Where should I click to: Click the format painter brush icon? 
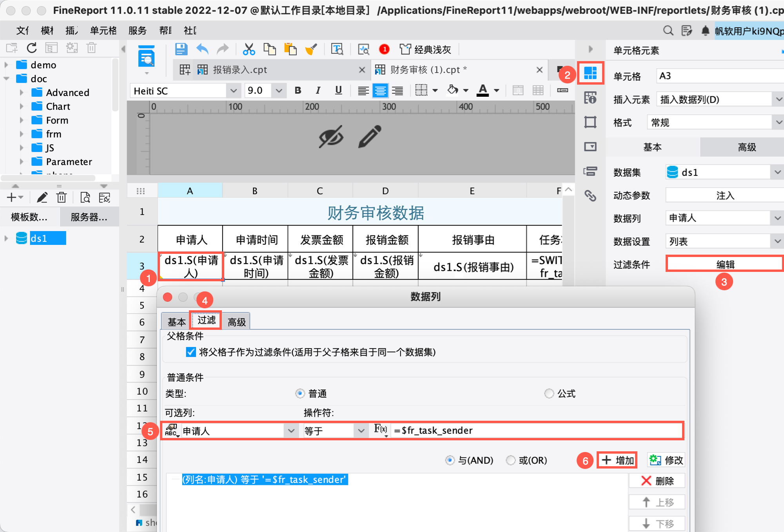coord(311,49)
